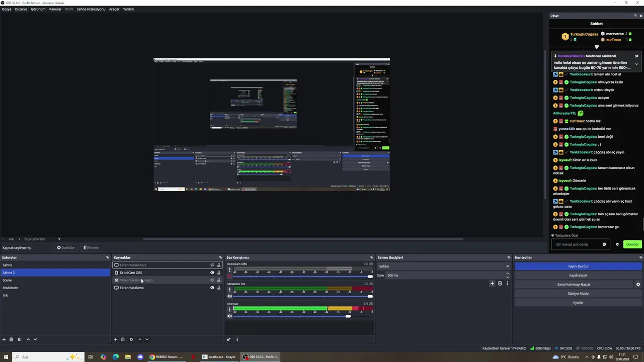
Task: Adjust DroidCam OBS volume slider
Action: [370, 277]
